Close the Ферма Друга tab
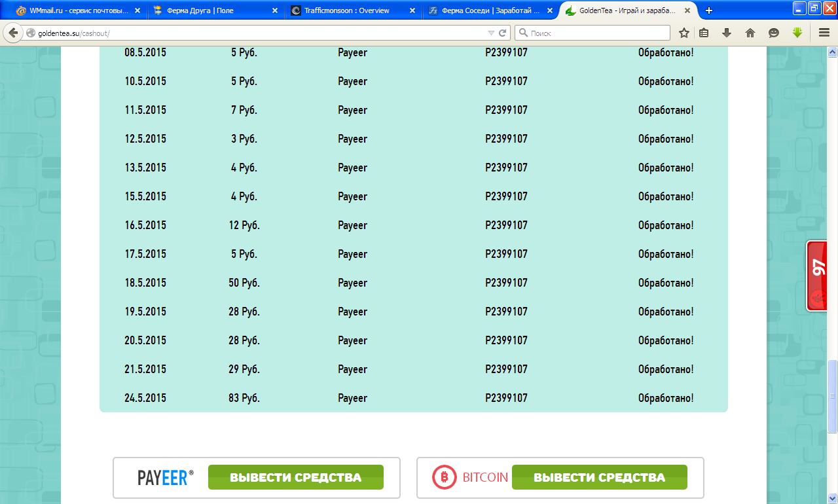This screenshot has height=504, width=838. 275,10
